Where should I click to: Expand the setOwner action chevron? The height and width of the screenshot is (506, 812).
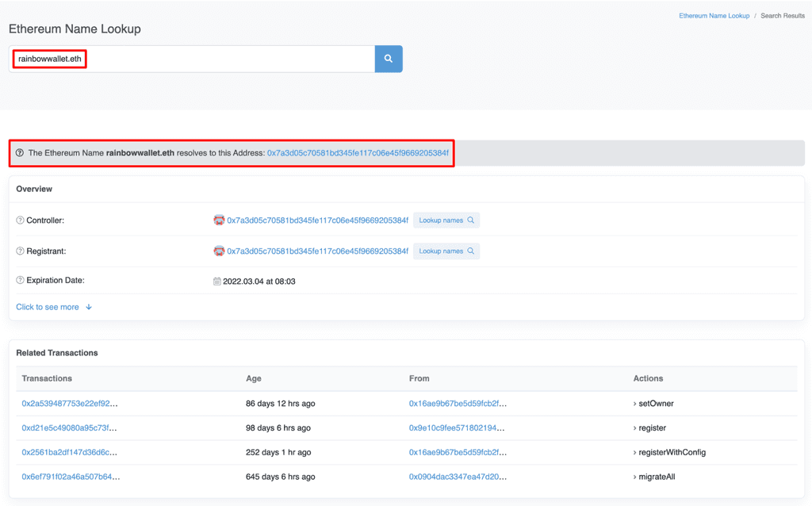(635, 404)
